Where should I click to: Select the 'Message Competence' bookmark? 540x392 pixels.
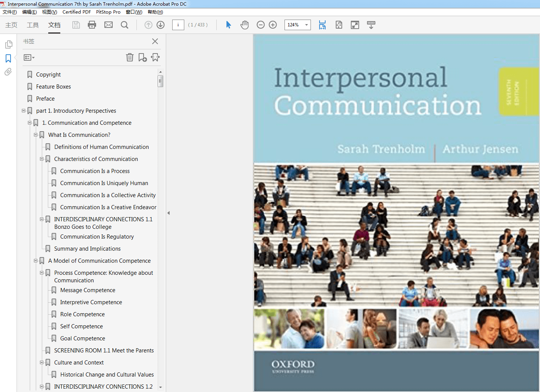(x=87, y=290)
